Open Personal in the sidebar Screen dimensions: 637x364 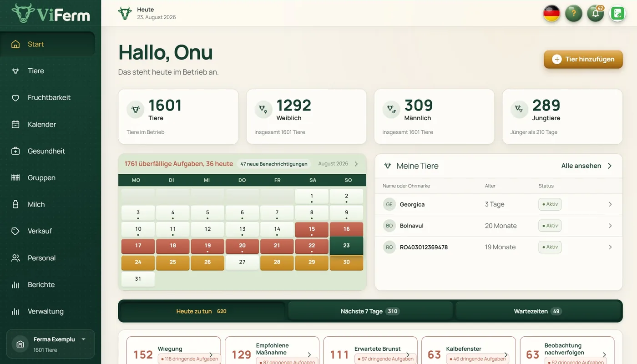48,258
